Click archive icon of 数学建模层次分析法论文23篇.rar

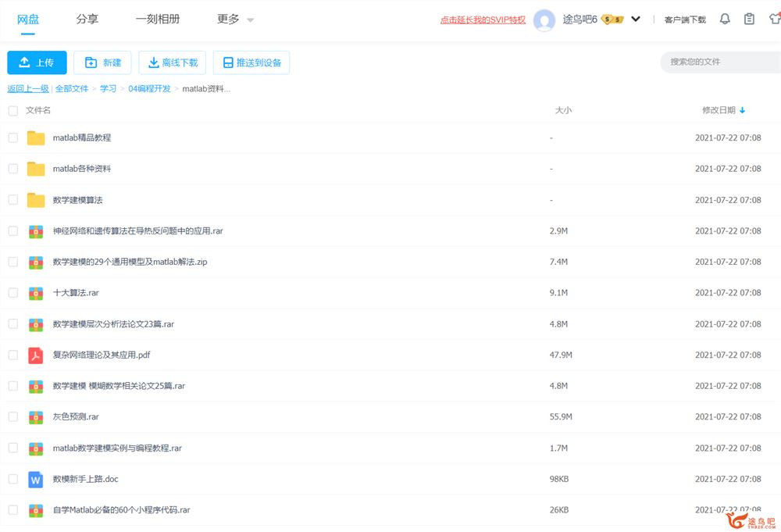point(36,324)
